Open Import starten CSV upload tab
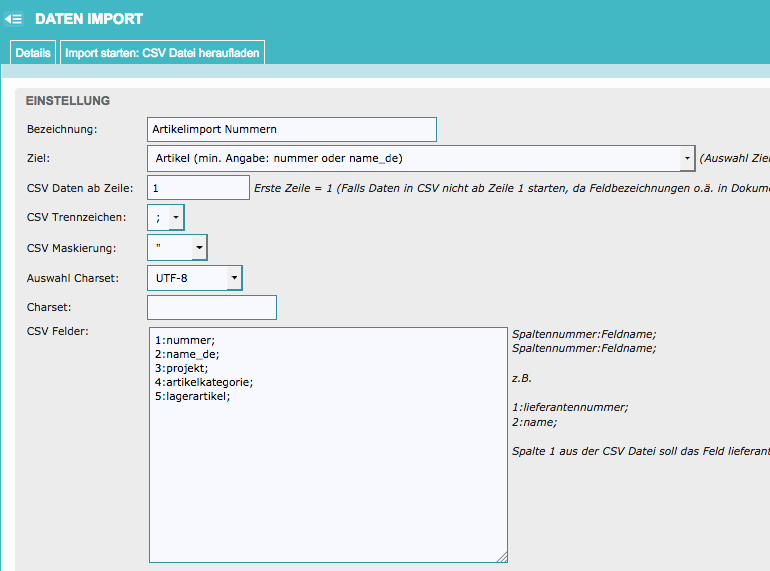Screen dimensions: 770x571 (162, 53)
